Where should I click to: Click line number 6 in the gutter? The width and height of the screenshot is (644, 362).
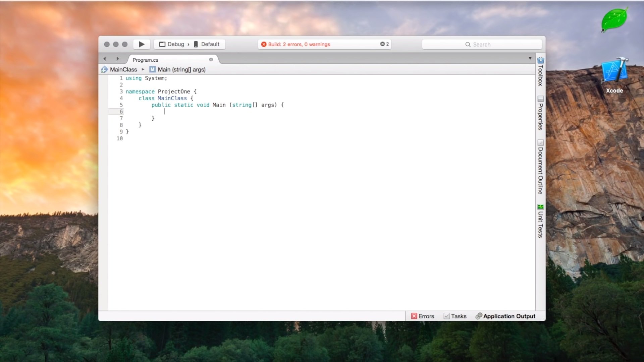121,112
